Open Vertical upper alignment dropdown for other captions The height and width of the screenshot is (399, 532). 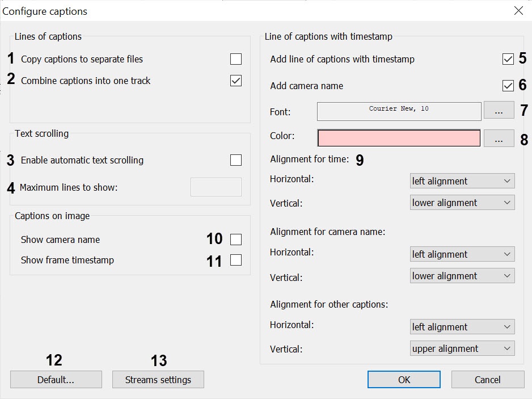point(462,348)
